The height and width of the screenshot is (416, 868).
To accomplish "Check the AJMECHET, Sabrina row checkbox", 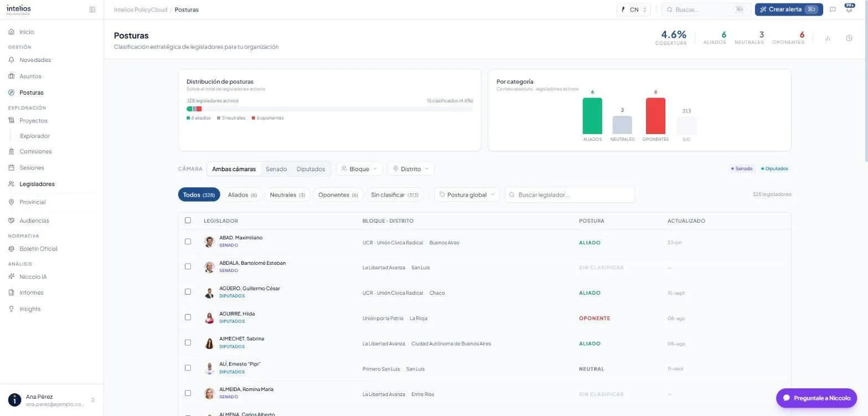I will coord(188,343).
